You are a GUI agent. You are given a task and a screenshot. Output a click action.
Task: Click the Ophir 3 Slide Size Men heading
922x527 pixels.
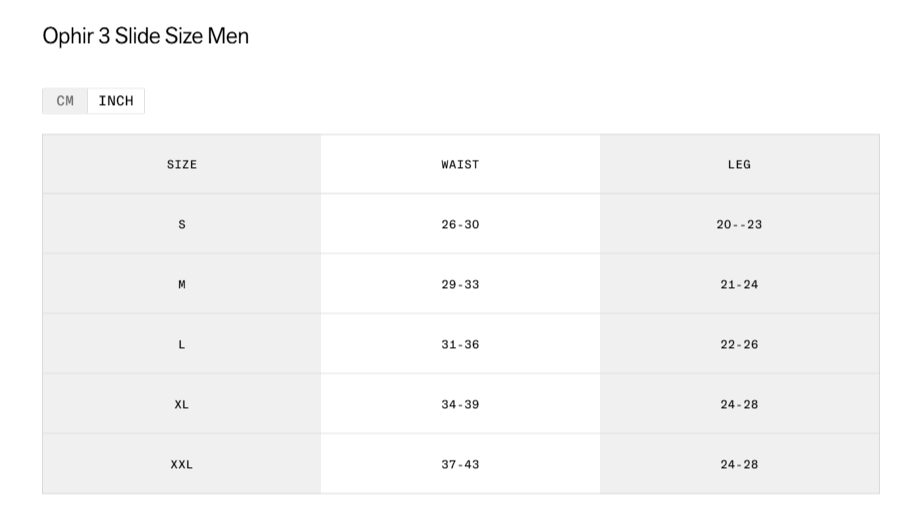point(145,36)
